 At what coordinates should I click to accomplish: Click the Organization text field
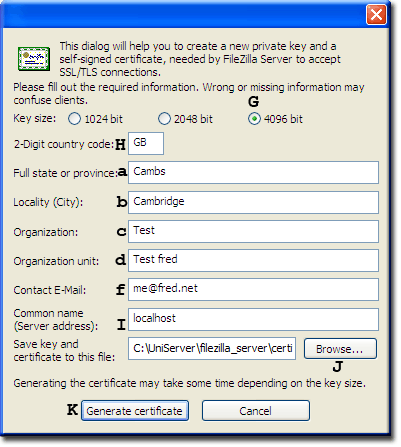253,231
